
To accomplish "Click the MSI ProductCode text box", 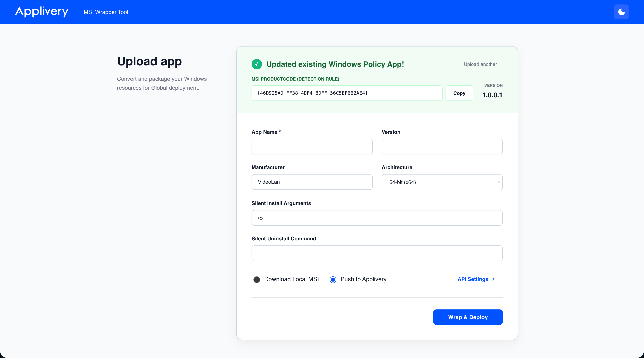I will [x=347, y=93].
